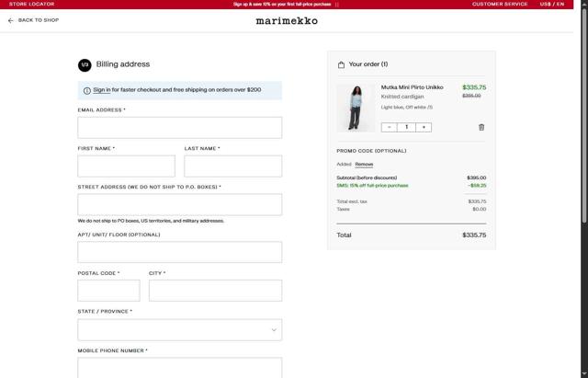
Task: Click the quantity value field showing 1
Action: 406,127
